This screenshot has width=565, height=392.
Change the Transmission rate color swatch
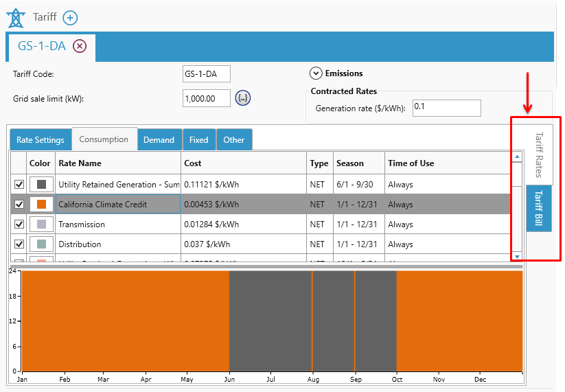41,224
